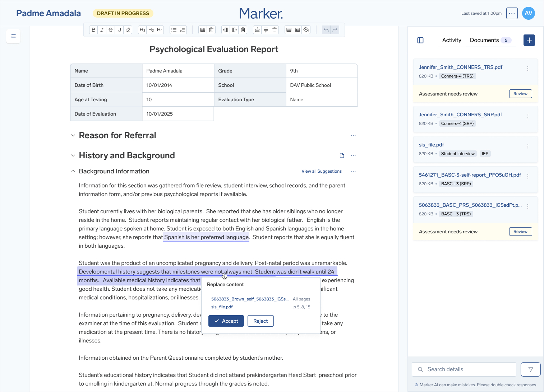Screen dimensions: 544x392
Task: Open the filter button beside search
Action: click(x=531, y=369)
